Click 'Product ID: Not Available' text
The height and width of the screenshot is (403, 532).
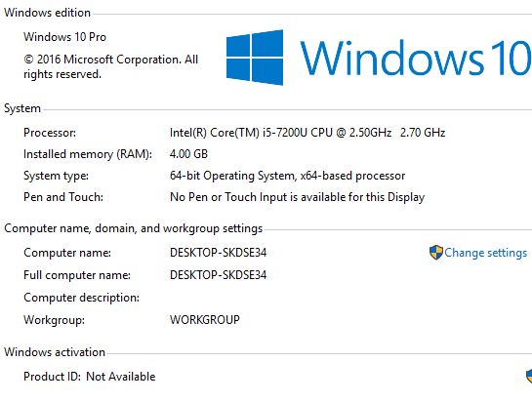click(90, 377)
